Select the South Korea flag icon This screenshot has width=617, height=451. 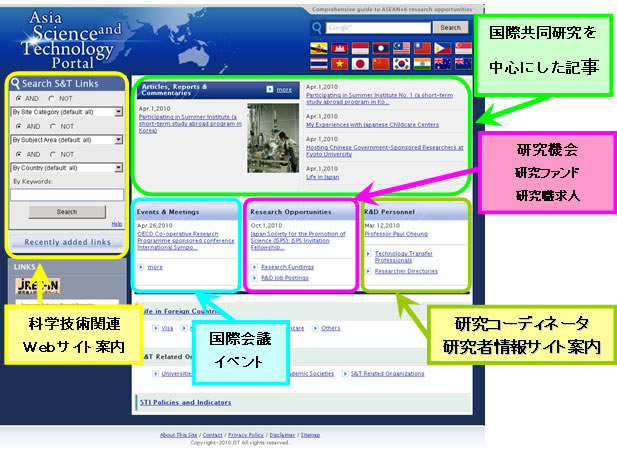click(x=401, y=64)
